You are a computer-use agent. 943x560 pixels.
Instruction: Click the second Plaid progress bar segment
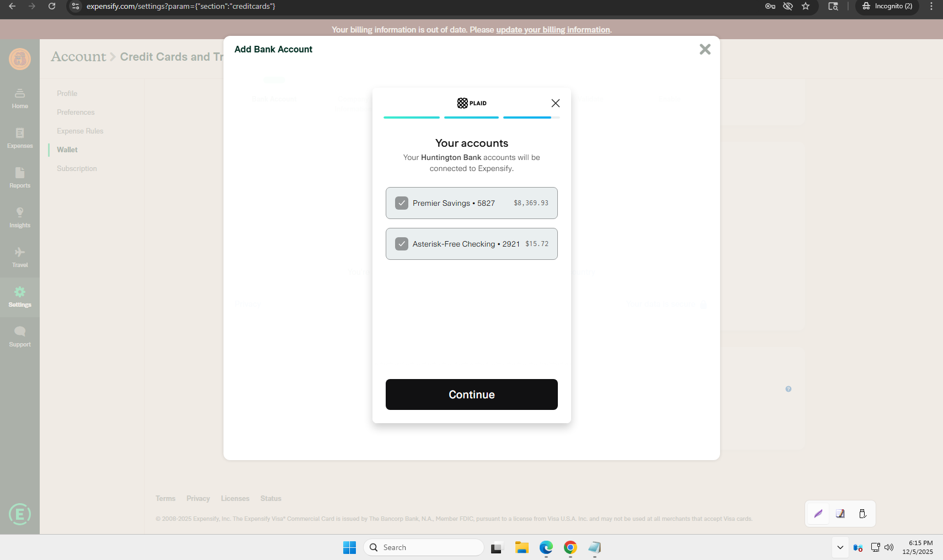[x=471, y=118]
